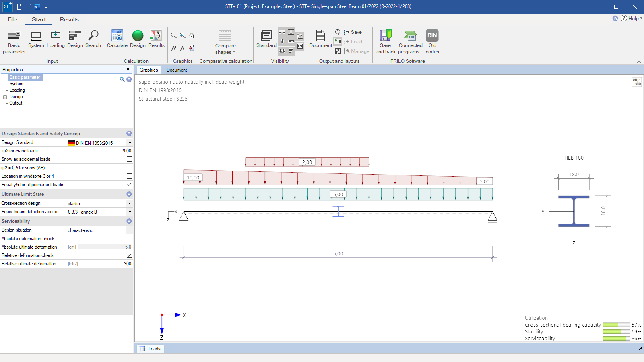Open Cross-section design dropdown

[130, 204]
